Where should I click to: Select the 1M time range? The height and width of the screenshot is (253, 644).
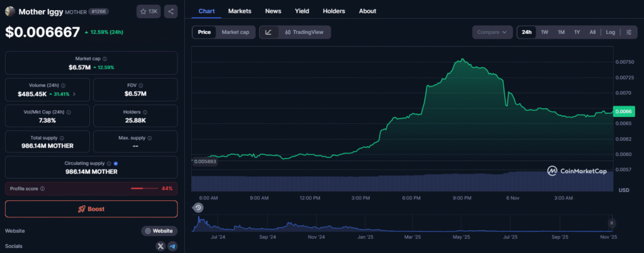coord(561,32)
